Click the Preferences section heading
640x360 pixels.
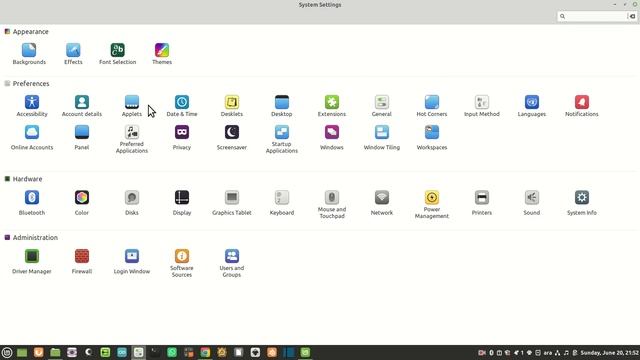(x=31, y=83)
